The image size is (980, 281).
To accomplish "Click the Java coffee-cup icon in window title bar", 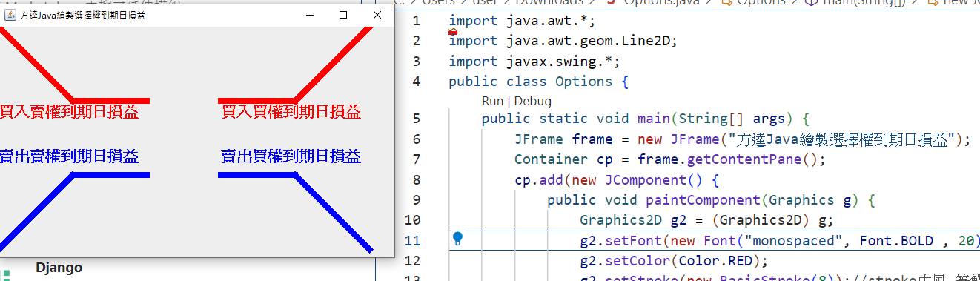I will [x=10, y=15].
